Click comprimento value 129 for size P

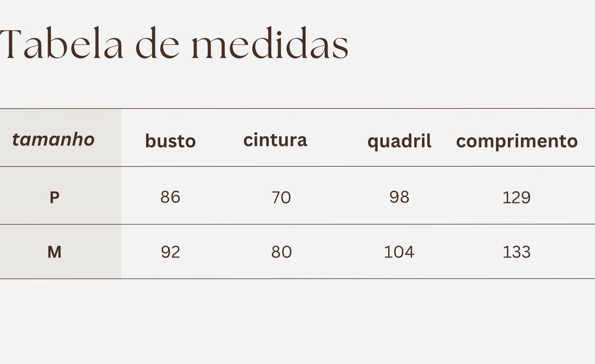point(516,198)
